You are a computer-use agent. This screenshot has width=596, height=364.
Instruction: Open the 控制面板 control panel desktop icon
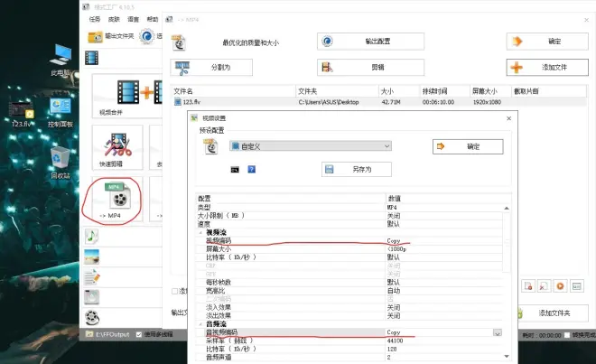(61, 113)
